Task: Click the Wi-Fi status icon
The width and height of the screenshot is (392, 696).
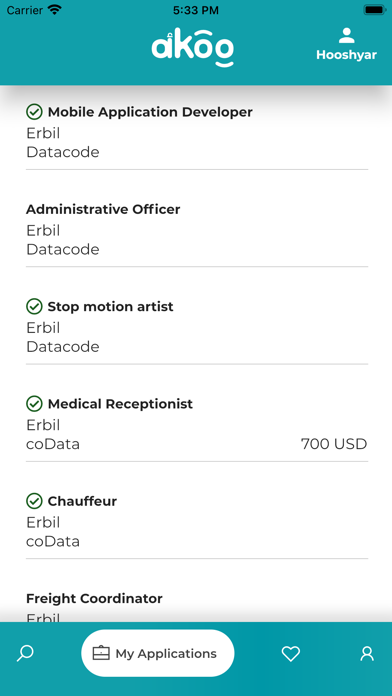Action: [x=55, y=10]
